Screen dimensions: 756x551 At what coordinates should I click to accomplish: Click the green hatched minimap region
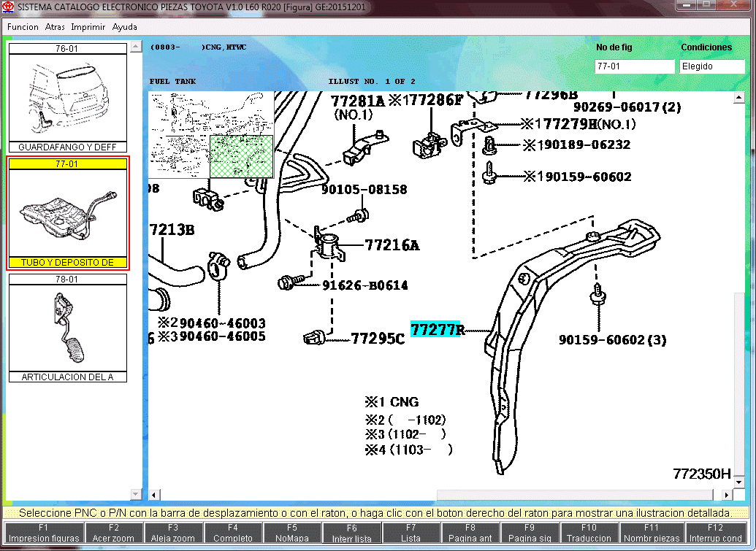(242, 156)
